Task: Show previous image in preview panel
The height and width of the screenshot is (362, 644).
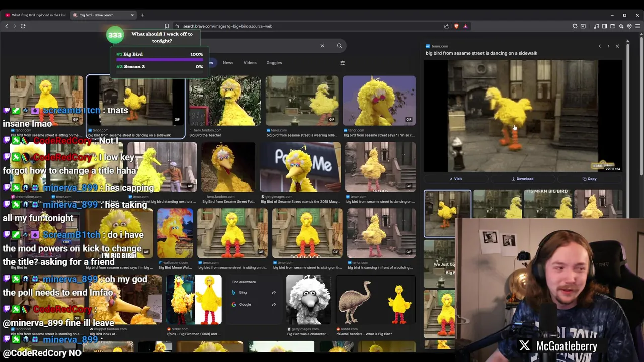Action: [600, 46]
